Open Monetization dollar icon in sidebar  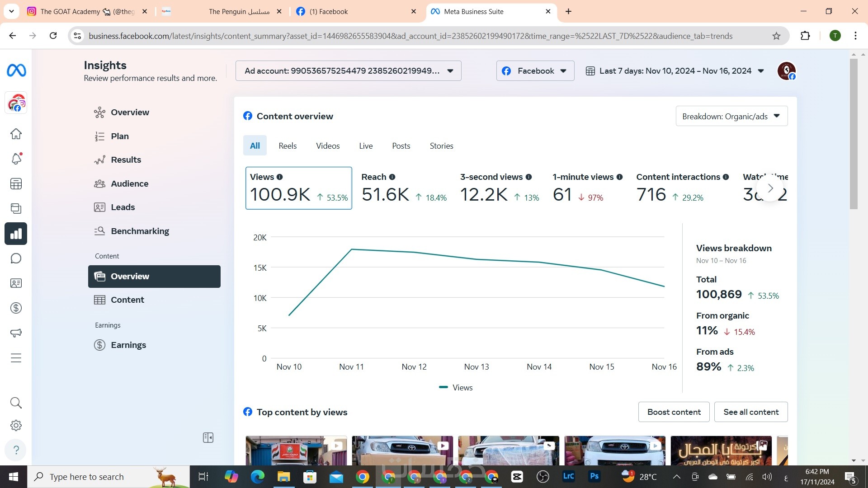tap(16, 308)
